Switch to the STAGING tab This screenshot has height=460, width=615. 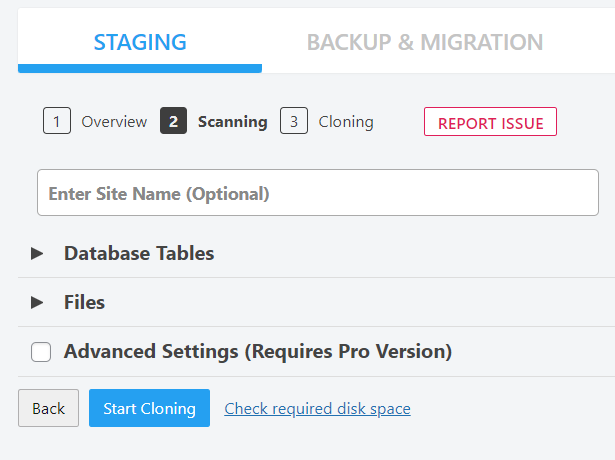click(140, 42)
